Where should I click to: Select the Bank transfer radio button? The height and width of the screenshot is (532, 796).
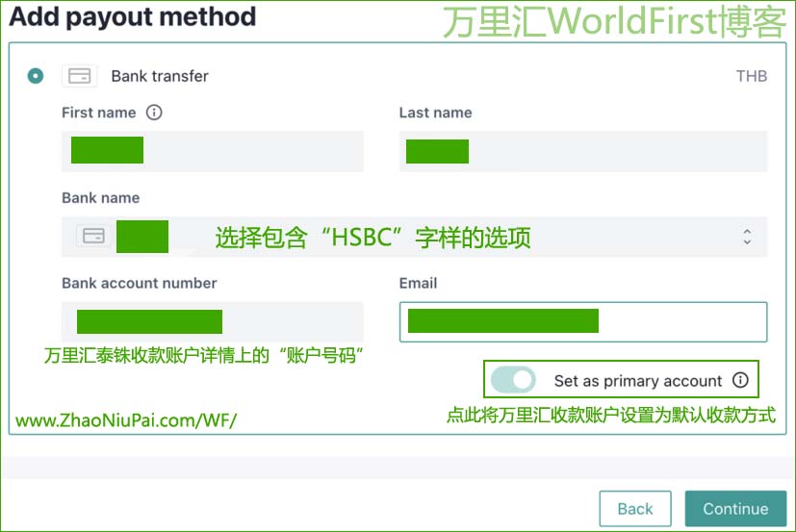[x=36, y=76]
